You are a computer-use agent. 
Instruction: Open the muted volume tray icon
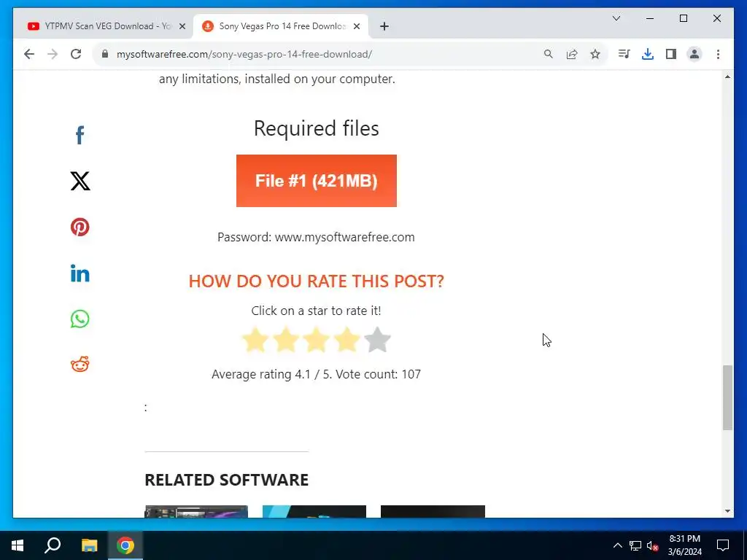point(653,545)
